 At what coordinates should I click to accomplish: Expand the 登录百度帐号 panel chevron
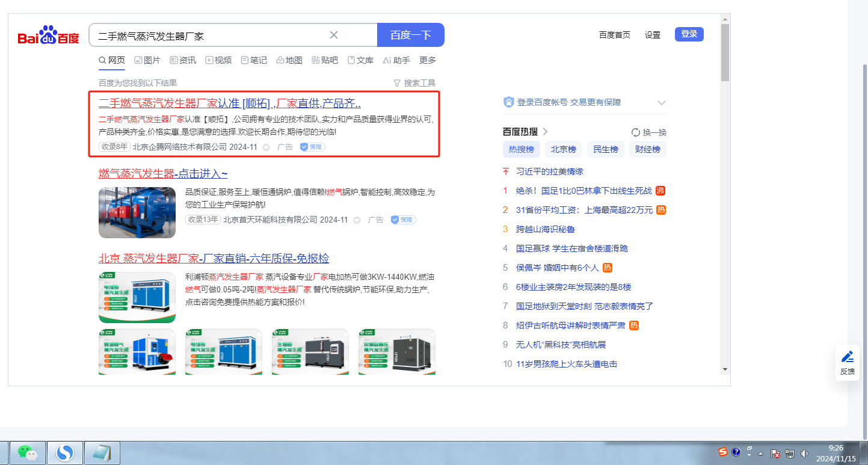[662, 103]
